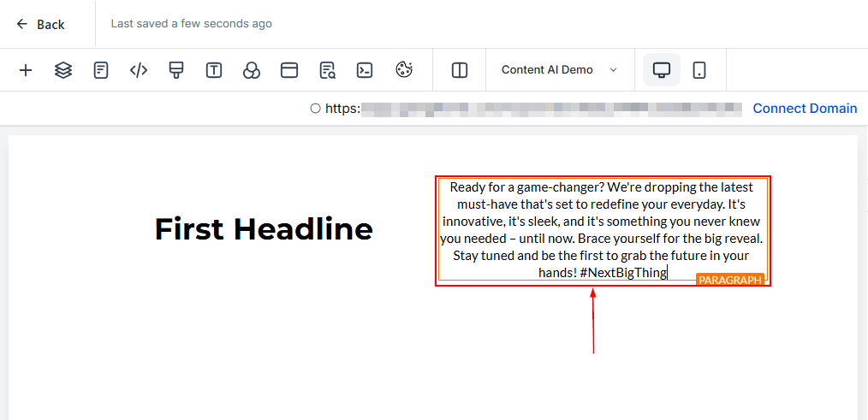This screenshot has width=868, height=420.
Task: Select the First Headline text
Action: 264,229
